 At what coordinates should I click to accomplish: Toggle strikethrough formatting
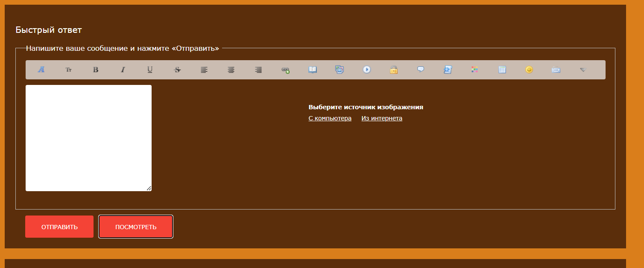pos(177,70)
